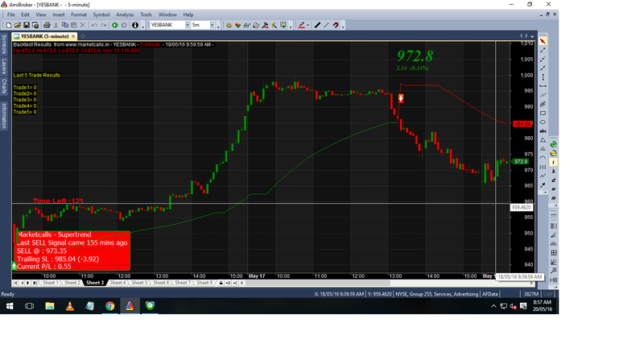Jump to last sheet navigation button

tap(35, 283)
